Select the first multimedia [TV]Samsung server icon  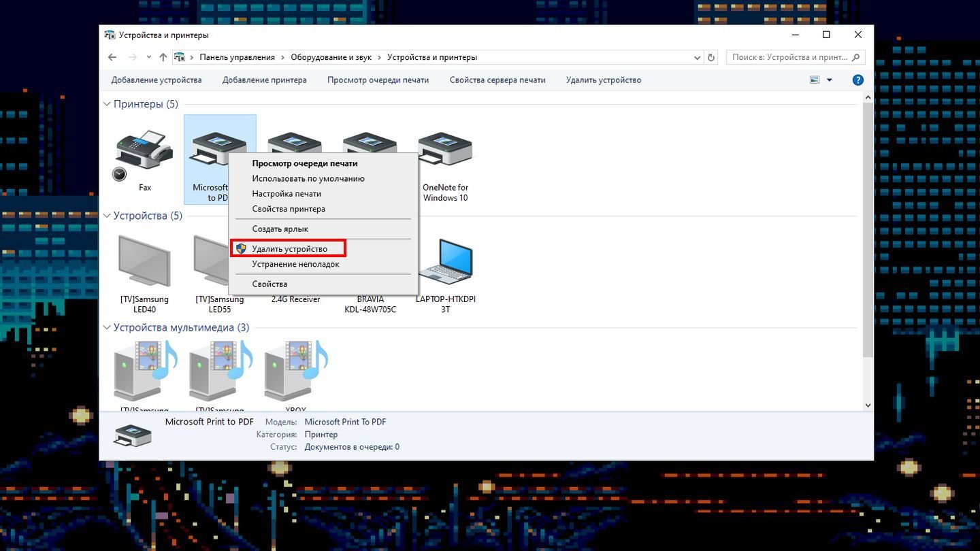(144, 371)
